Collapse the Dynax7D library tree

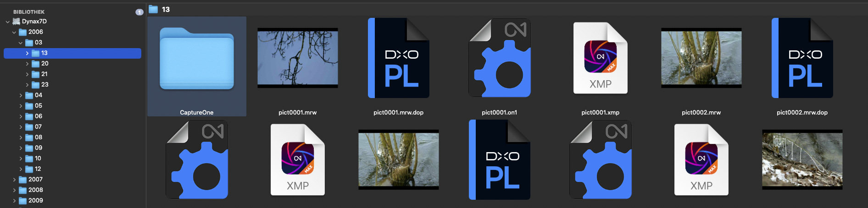(7, 22)
